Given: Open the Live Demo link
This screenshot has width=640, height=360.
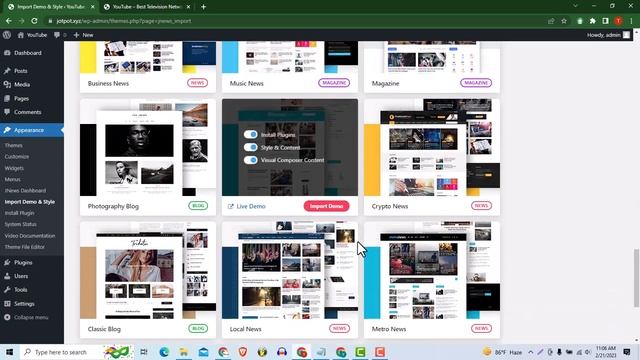Looking at the screenshot, I should click(x=247, y=207).
